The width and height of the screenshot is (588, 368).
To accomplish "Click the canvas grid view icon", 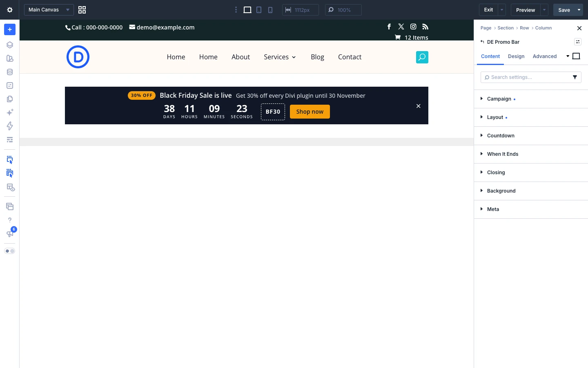I will coord(82,10).
